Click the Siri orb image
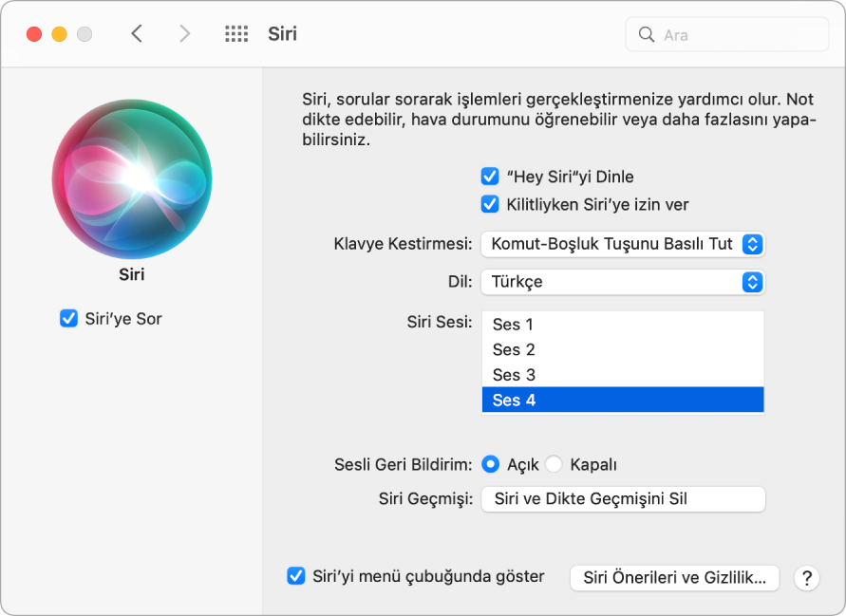846x616 pixels. coord(132,180)
